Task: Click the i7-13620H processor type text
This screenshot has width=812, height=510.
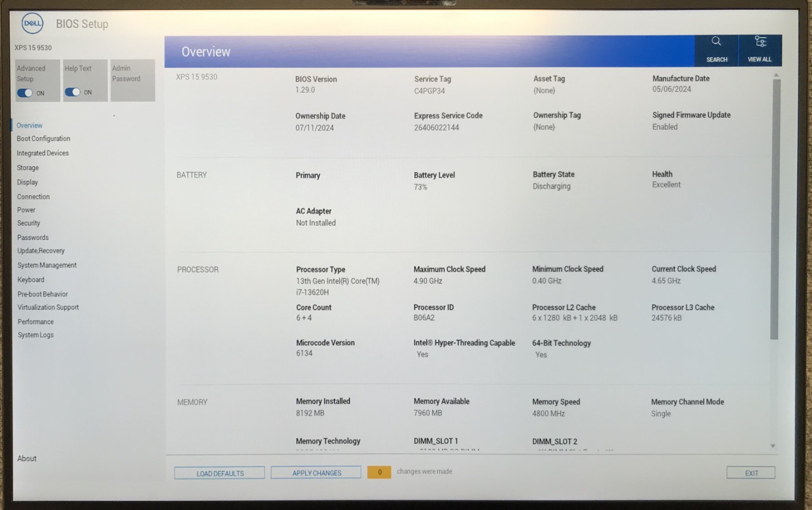Action: coord(313,293)
